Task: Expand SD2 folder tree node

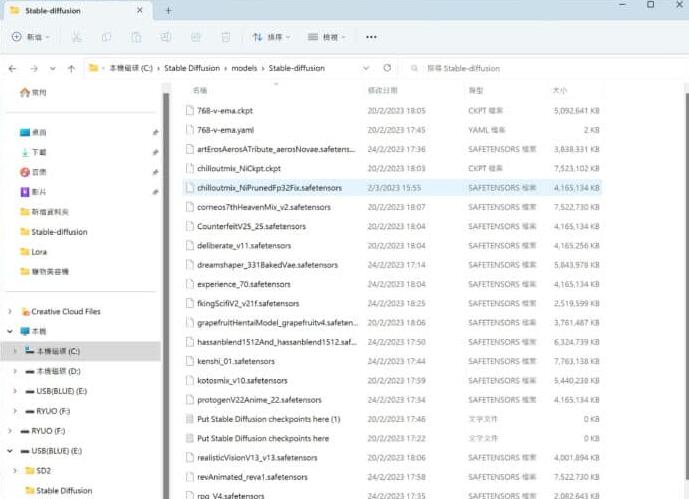Action: (x=15, y=470)
